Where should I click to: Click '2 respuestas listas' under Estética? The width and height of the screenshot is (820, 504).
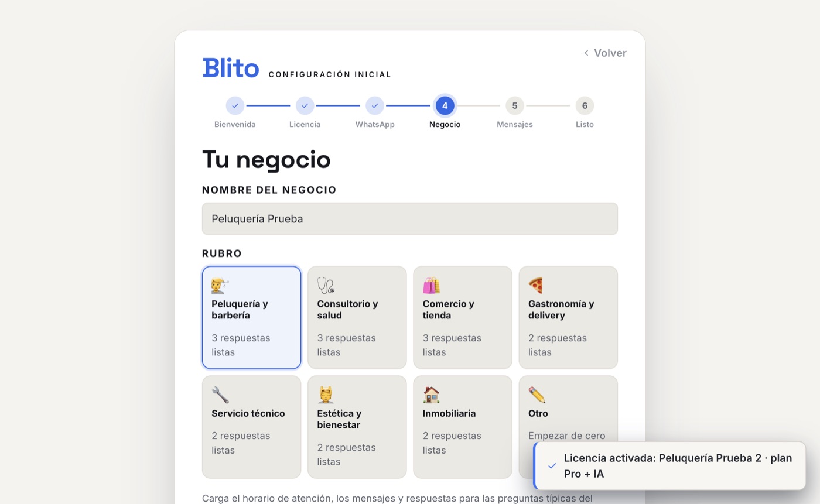(346, 455)
